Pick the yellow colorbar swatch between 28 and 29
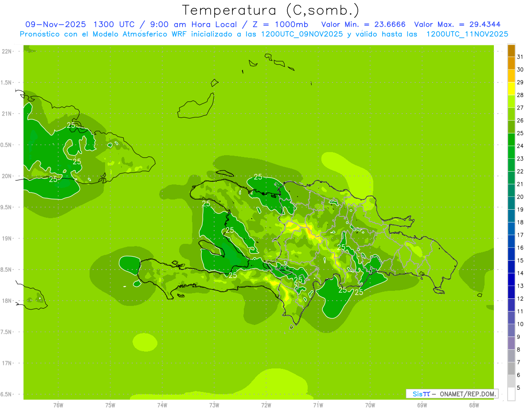This screenshot has height=411, width=532. 512,89
